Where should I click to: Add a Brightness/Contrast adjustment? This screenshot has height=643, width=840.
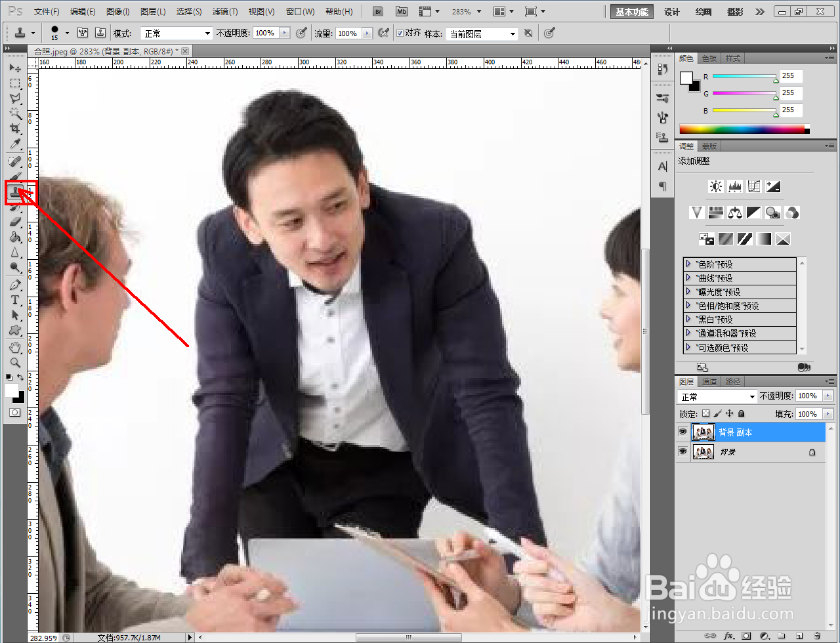716,186
